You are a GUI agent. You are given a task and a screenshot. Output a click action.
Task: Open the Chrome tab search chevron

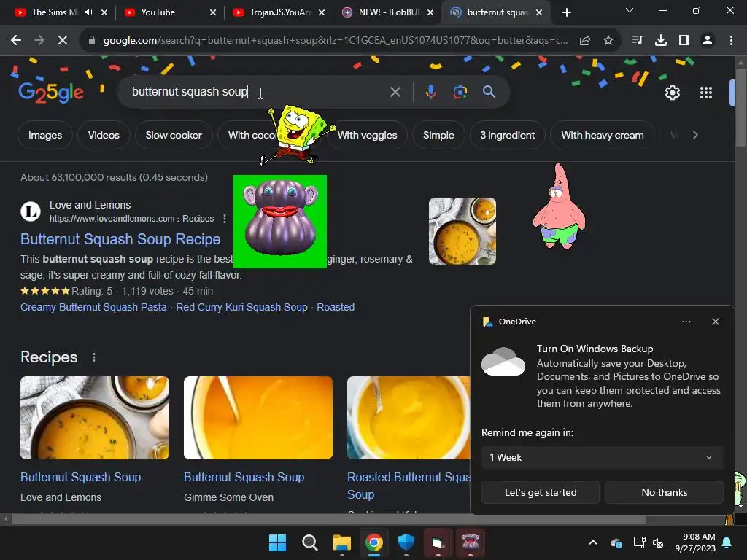[x=630, y=10]
